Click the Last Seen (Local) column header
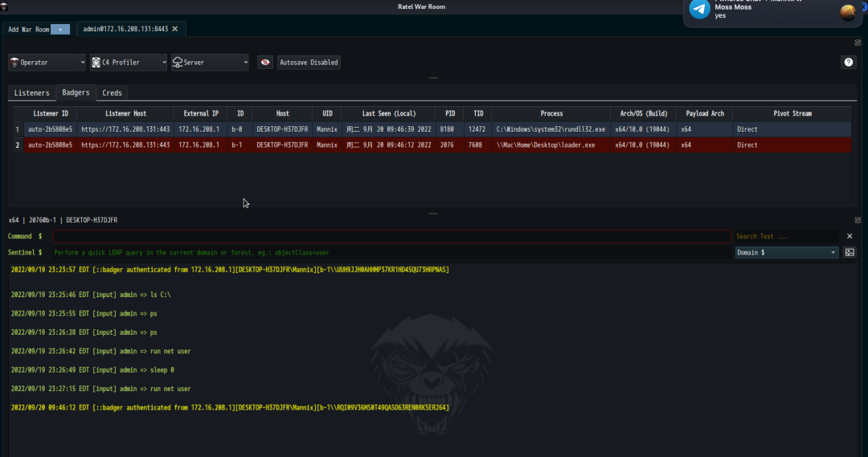 (389, 113)
